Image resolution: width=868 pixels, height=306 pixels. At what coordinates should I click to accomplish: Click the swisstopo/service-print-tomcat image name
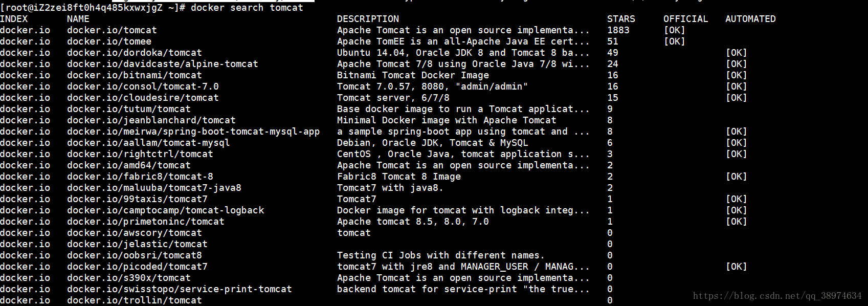(179, 289)
